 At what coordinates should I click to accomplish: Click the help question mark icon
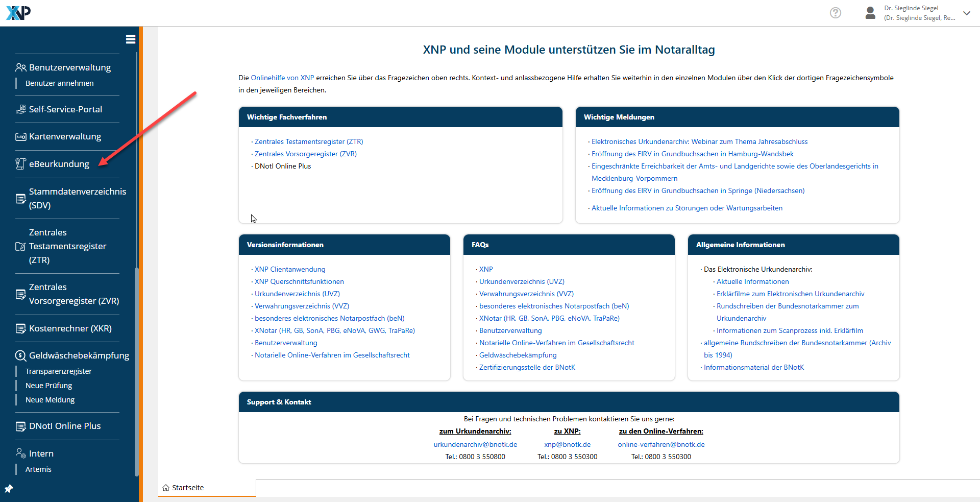[x=835, y=13]
